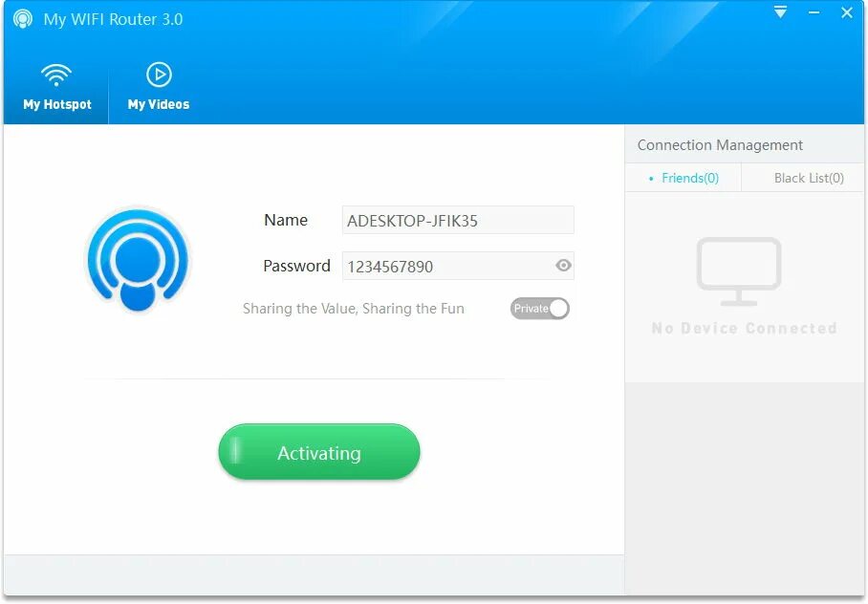Switch to the My Videos tab

tap(159, 87)
